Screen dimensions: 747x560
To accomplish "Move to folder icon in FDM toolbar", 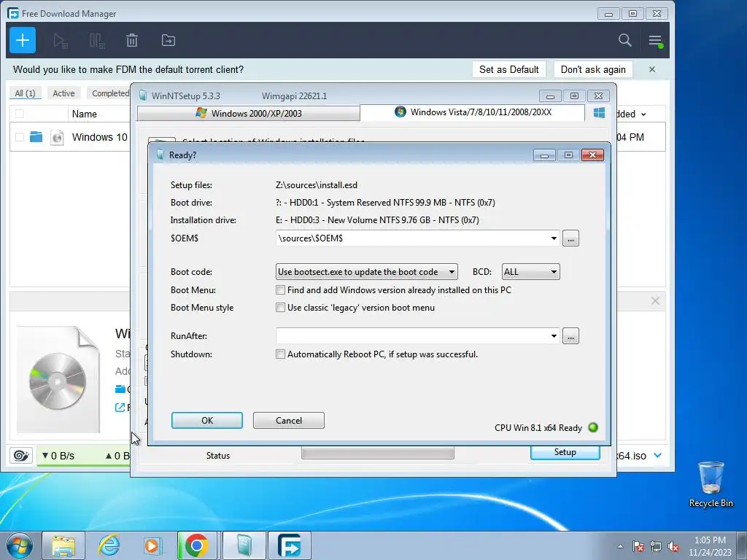I will pos(169,41).
